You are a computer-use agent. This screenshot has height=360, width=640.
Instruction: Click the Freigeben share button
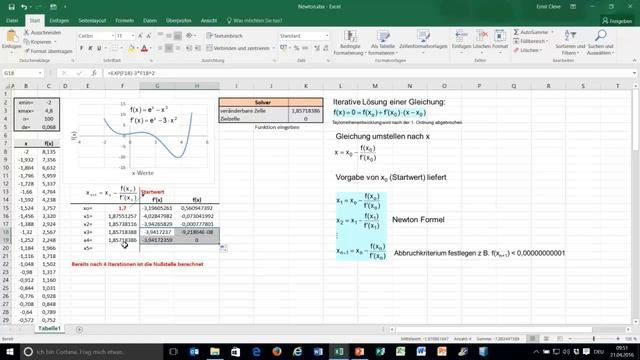617,21
